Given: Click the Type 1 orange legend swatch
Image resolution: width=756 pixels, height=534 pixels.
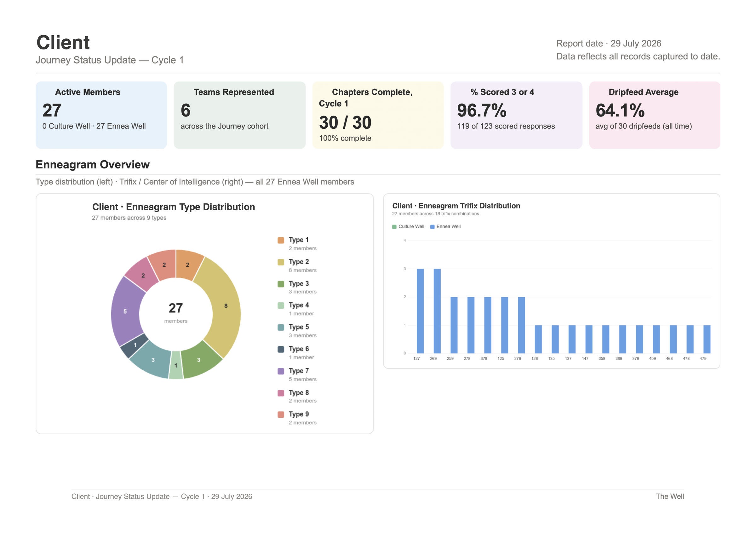Looking at the screenshot, I should tap(281, 240).
